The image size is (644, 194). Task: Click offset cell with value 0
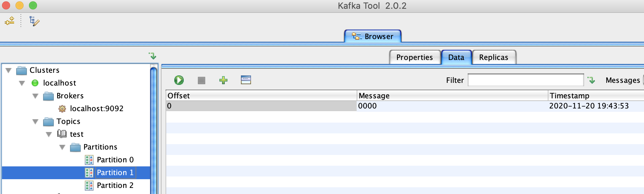[x=261, y=106]
